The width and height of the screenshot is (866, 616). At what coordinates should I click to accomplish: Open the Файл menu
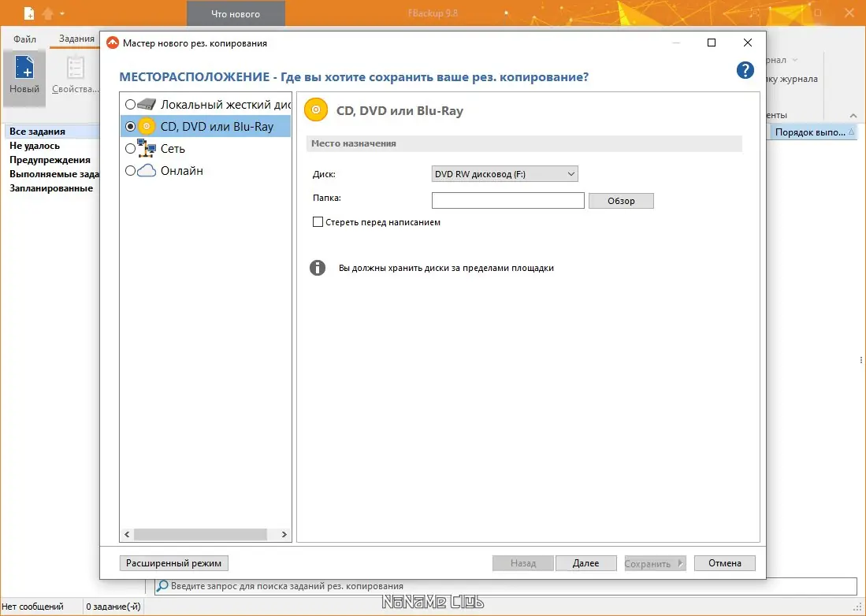25,39
